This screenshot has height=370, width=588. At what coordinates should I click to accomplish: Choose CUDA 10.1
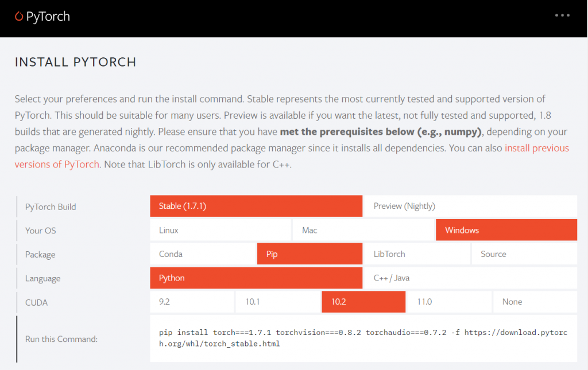277,302
